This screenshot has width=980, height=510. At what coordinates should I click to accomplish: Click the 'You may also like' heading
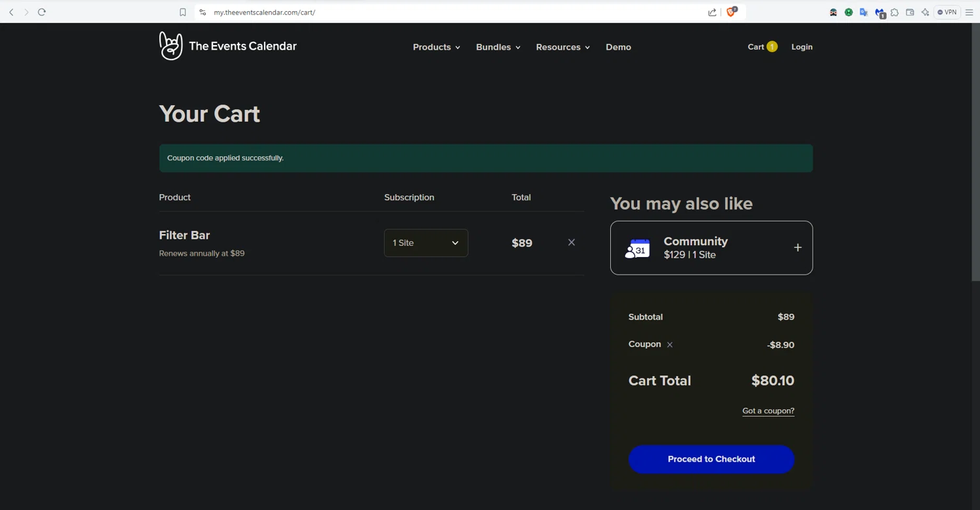[681, 204]
